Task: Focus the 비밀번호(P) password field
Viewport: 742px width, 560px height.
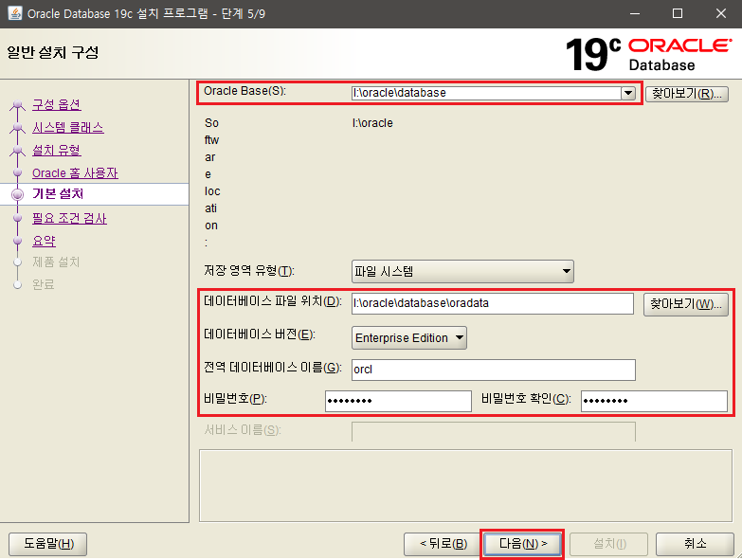Action: point(398,401)
